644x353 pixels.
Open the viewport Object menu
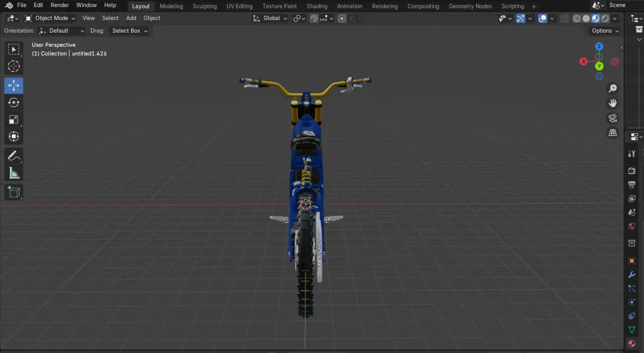pyautogui.click(x=152, y=18)
